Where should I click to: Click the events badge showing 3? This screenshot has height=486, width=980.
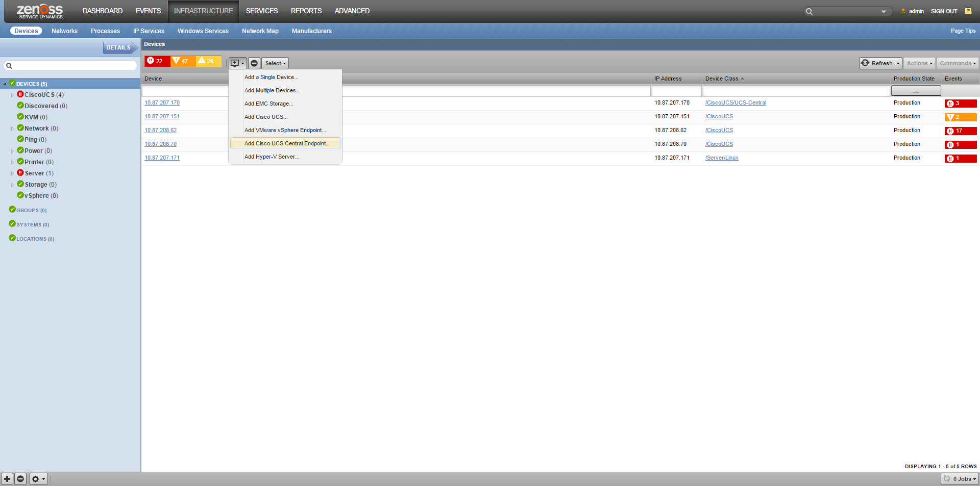pos(961,104)
